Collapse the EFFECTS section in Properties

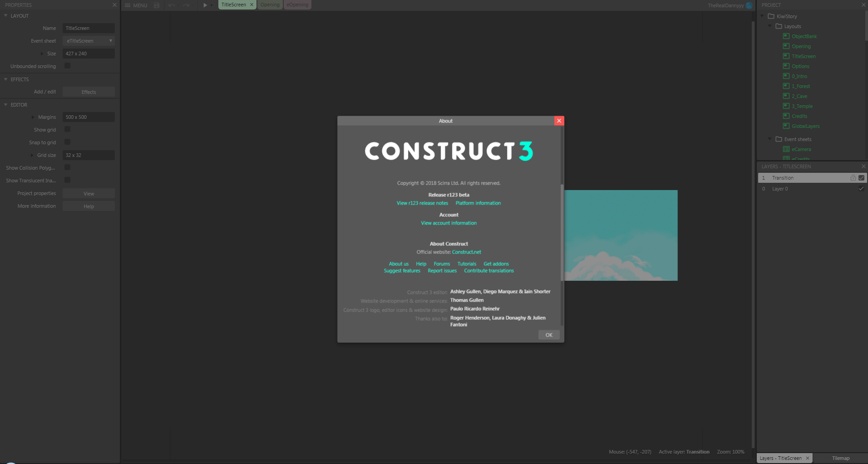5,79
